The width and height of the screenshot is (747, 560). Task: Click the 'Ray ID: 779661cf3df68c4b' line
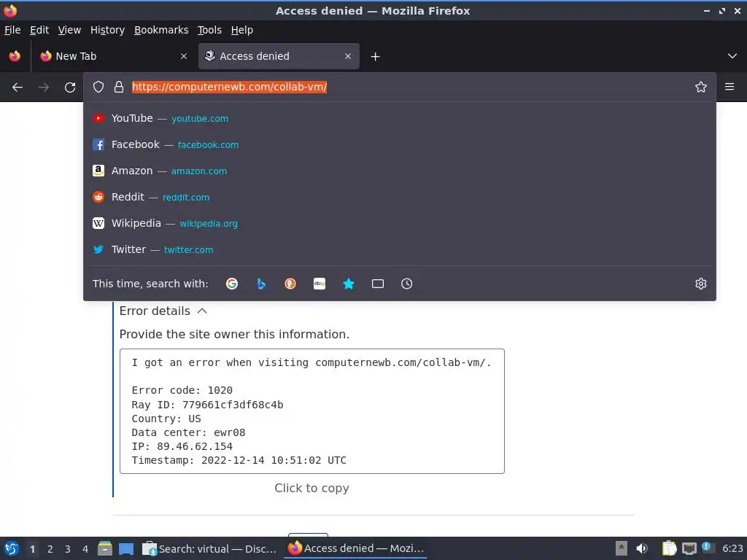(207, 404)
